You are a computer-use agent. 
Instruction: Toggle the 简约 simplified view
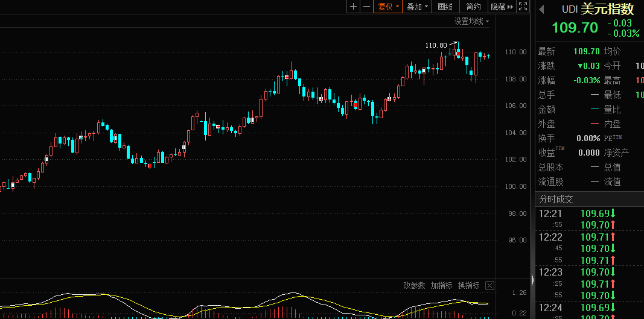[474, 7]
